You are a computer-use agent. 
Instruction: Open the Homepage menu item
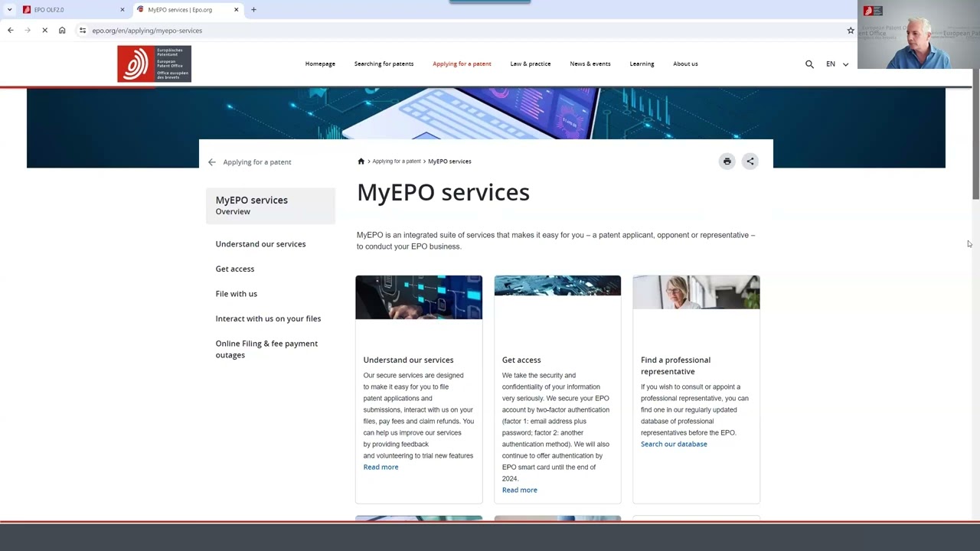tap(320, 64)
